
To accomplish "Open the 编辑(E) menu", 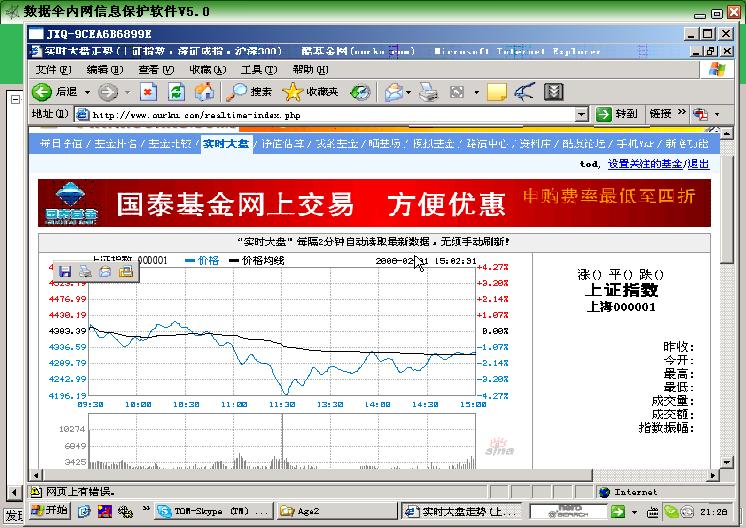I will [x=105, y=70].
